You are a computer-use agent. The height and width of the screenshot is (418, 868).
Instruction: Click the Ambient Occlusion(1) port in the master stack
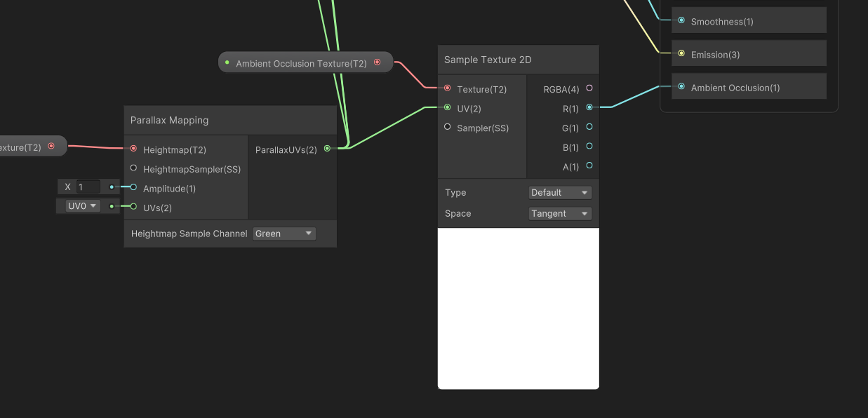681,86
